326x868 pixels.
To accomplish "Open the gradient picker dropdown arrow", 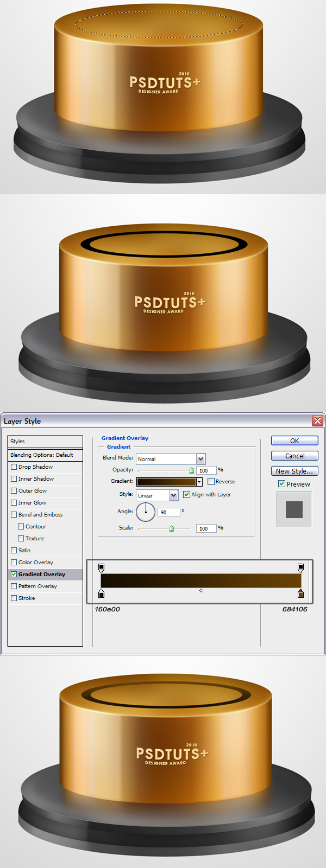I will (x=199, y=482).
